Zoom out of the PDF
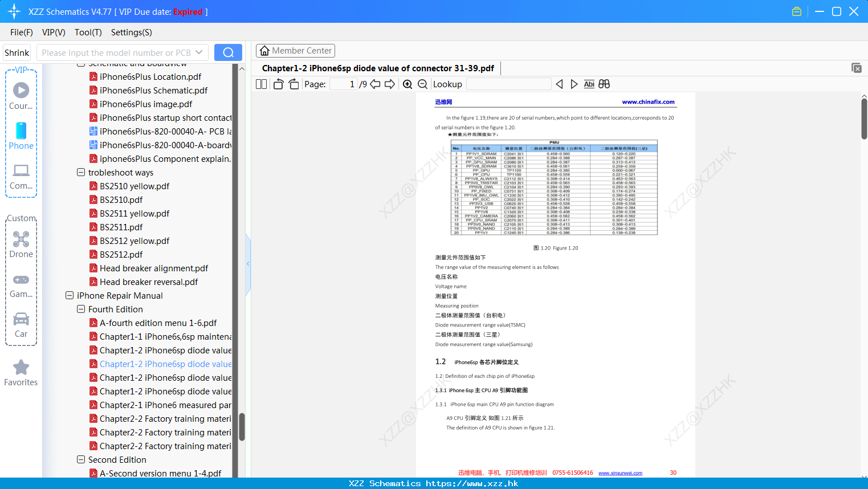Image resolution: width=868 pixels, height=489 pixels. tap(422, 84)
